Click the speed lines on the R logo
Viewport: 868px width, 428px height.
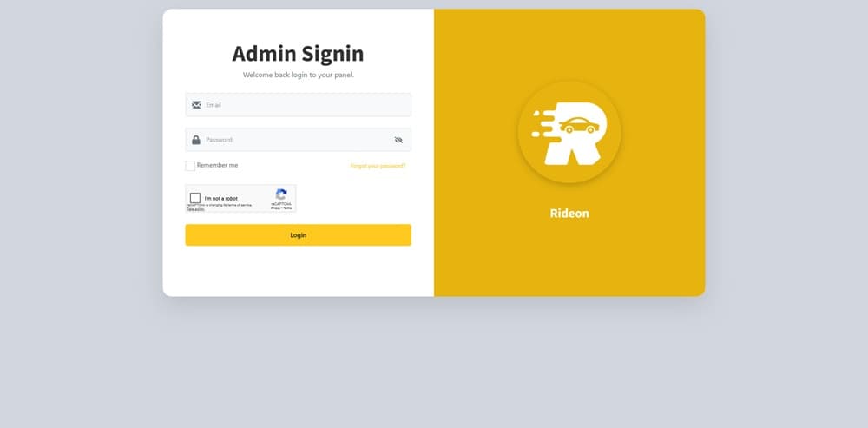(x=540, y=123)
